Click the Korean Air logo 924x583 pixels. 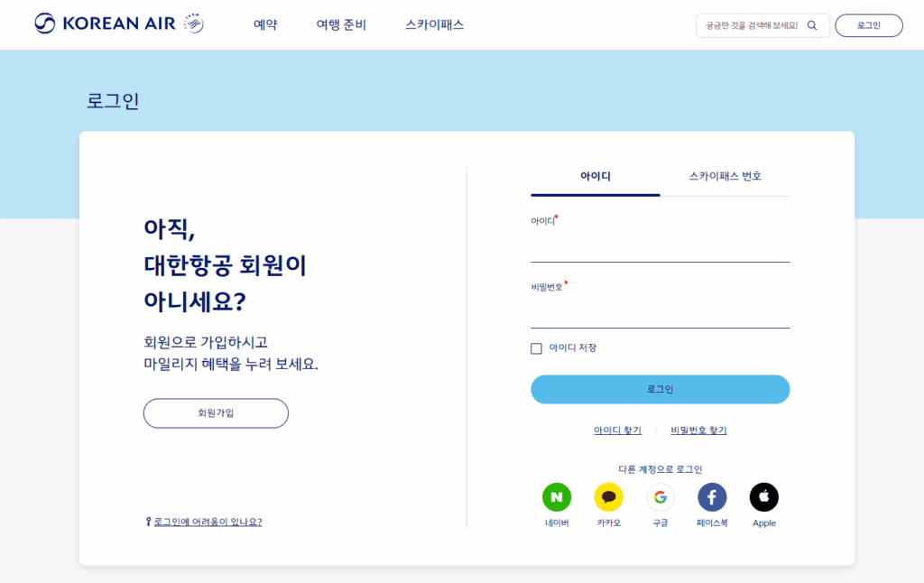(105, 23)
